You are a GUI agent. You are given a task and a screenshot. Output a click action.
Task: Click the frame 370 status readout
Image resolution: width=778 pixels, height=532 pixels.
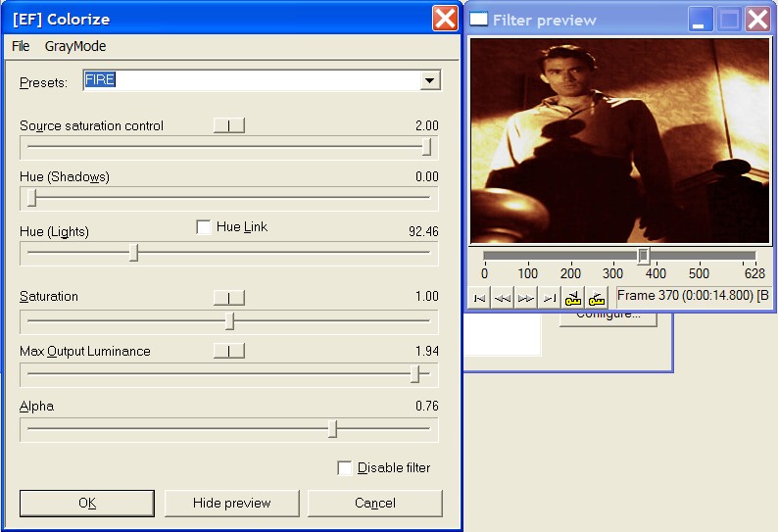pyautogui.click(x=693, y=296)
